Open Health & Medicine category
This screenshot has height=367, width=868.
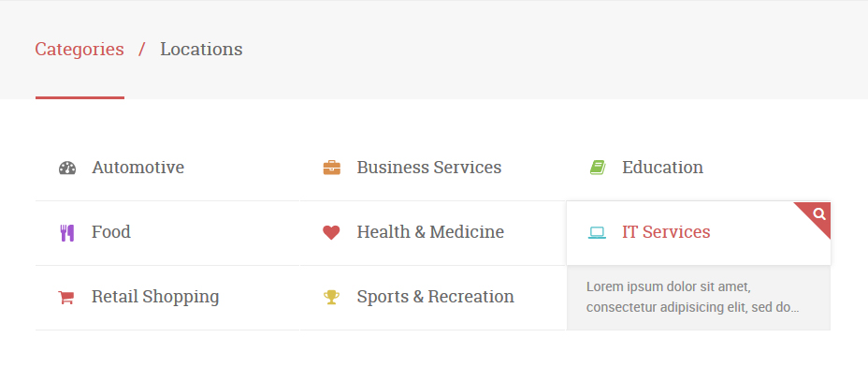click(430, 232)
